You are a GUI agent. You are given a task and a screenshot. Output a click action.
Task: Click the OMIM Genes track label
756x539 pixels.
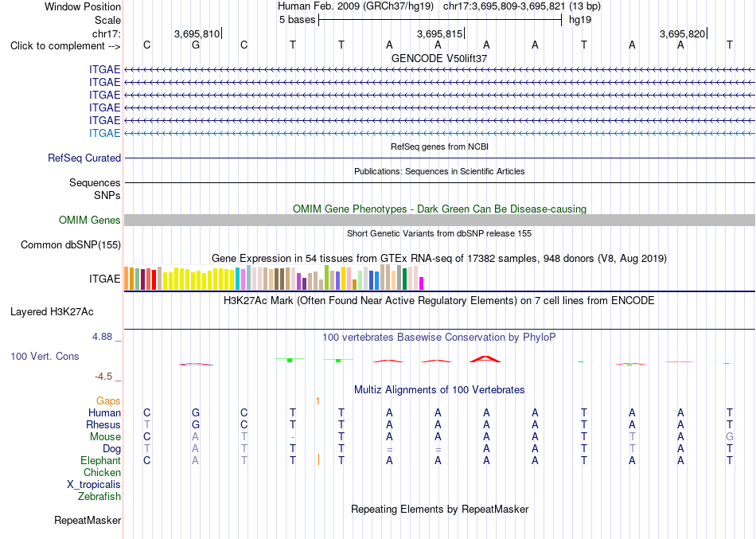click(90, 220)
